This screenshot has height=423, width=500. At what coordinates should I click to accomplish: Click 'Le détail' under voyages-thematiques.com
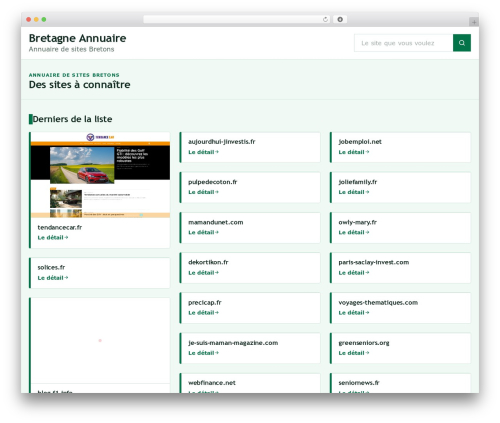[x=354, y=313]
